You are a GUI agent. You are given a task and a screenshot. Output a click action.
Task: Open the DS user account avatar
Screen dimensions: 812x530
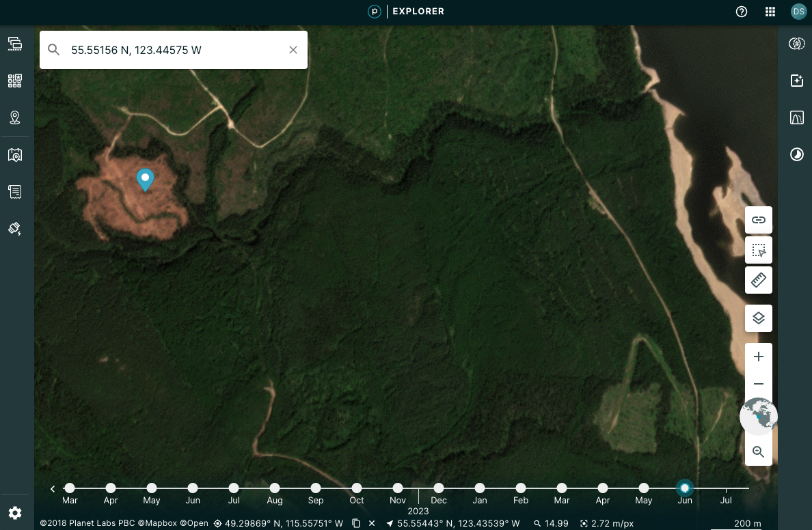[x=798, y=12]
